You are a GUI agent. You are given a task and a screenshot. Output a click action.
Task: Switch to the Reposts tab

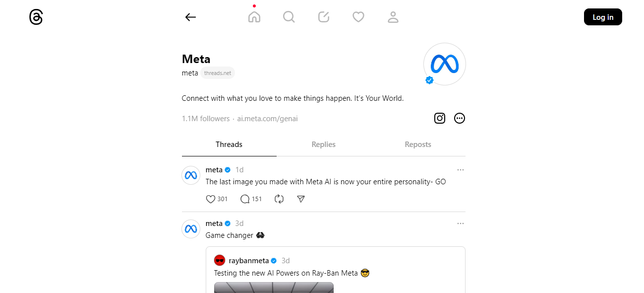[417, 145]
